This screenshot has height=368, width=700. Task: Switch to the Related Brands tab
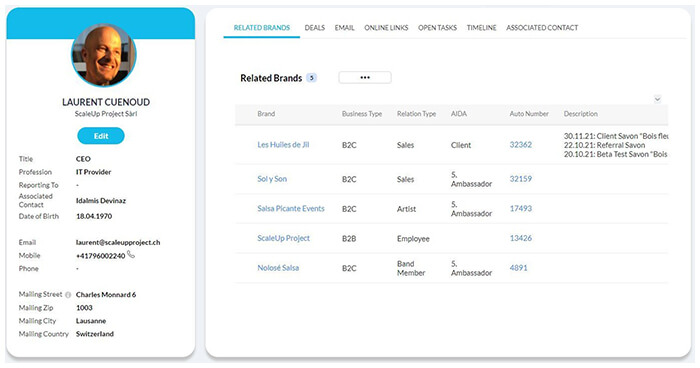(x=262, y=28)
